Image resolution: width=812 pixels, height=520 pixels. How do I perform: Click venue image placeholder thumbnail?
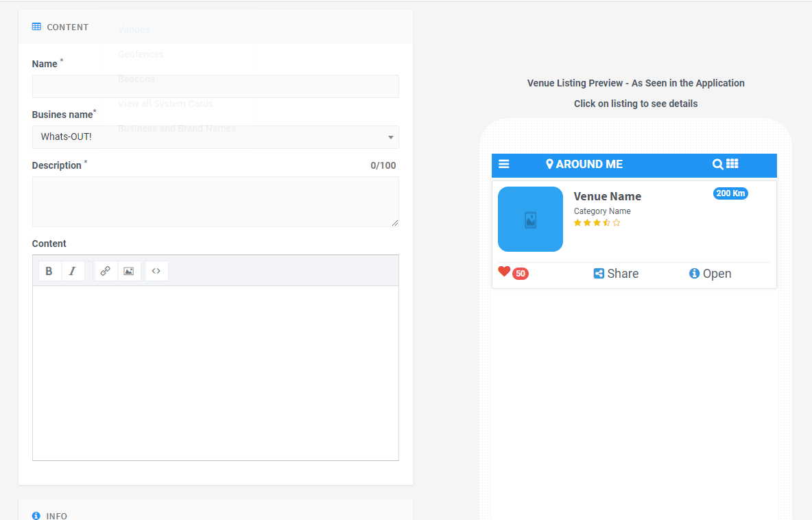click(x=530, y=219)
